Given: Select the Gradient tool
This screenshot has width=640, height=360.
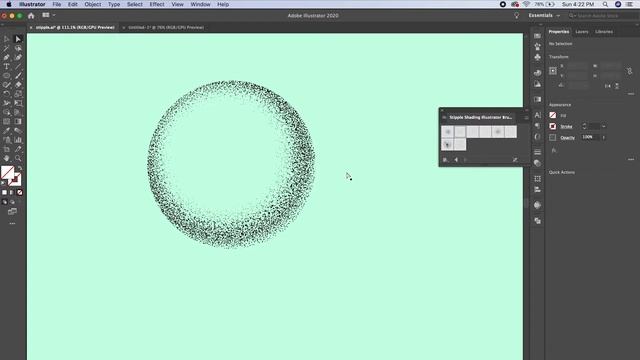Looking at the screenshot, I should tap(18, 121).
